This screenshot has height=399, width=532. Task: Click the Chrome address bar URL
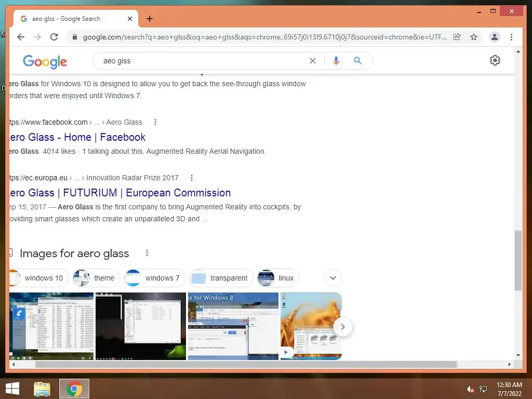click(264, 37)
